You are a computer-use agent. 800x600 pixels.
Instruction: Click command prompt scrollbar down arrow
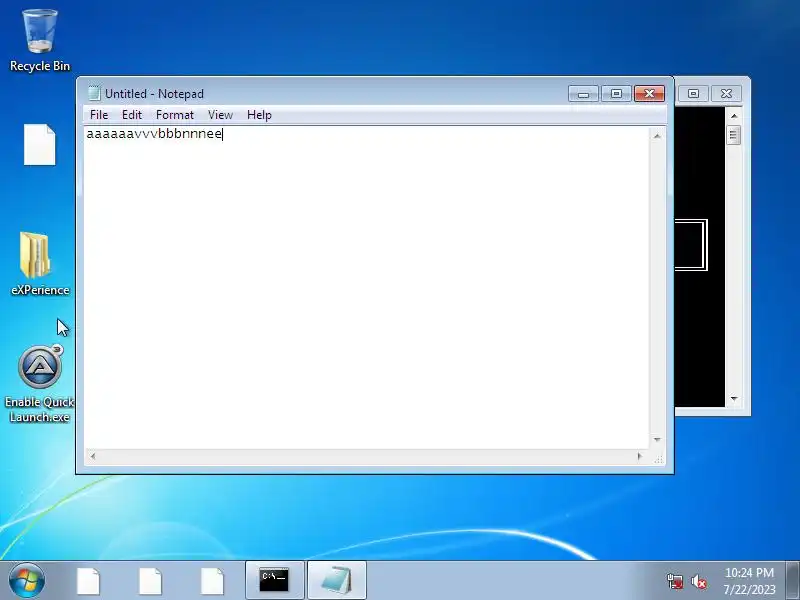(734, 398)
